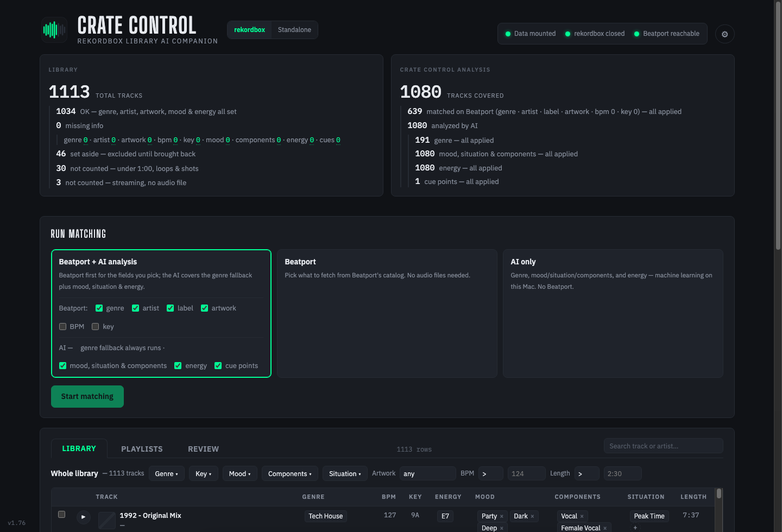The height and width of the screenshot is (532, 782).
Task: Select the Beatport matching card
Action: pos(387,313)
